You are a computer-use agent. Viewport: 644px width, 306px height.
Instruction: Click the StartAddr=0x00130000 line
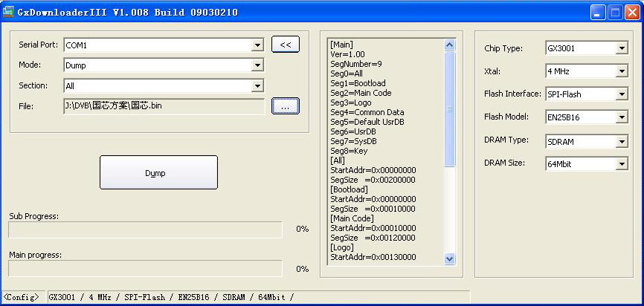click(373, 257)
